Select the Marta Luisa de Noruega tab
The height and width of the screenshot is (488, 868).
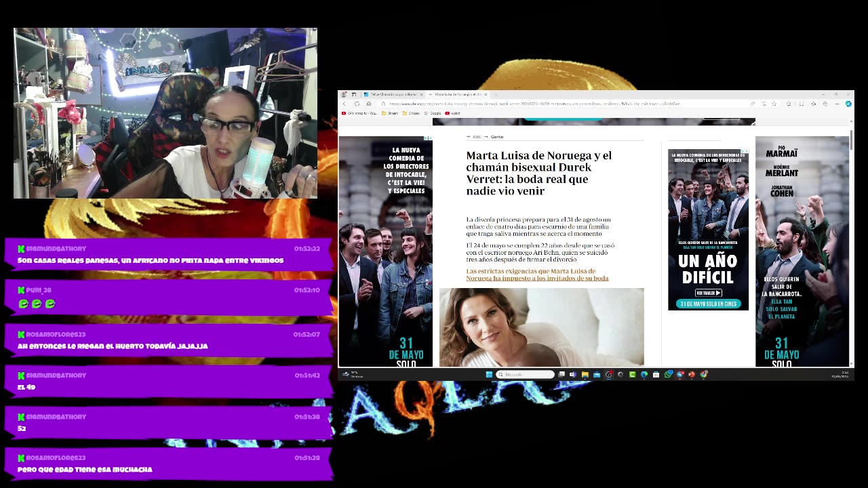pyautogui.click(x=457, y=94)
